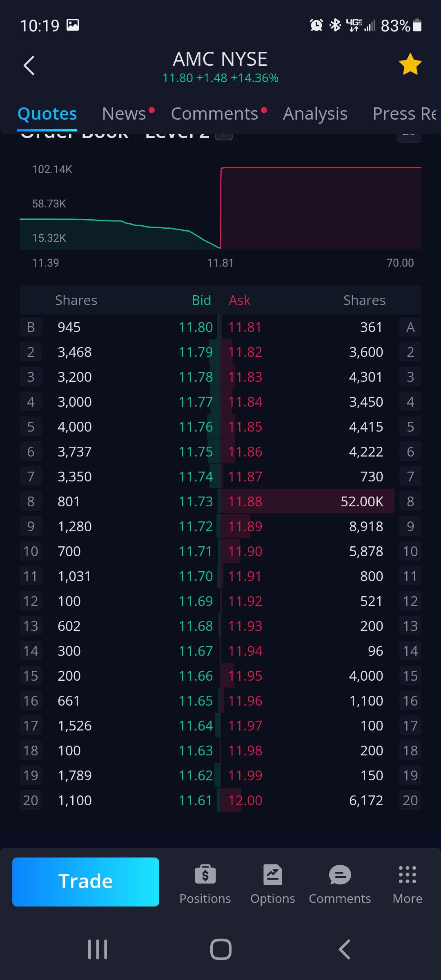441x980 pixels.
Task: Tap the AMC NYSE title
Action: tap(220, 59)
